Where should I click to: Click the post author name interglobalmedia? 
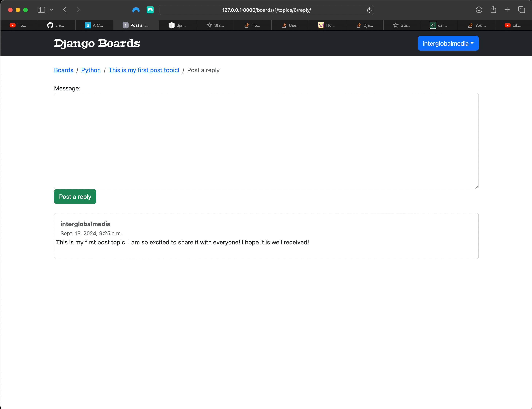pos(85,224)
